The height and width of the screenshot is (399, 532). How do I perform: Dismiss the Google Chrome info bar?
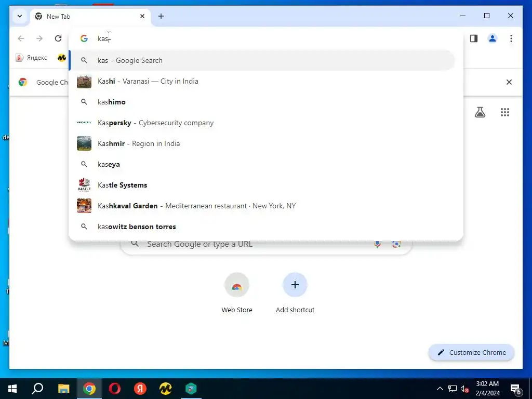click(509, 82)
